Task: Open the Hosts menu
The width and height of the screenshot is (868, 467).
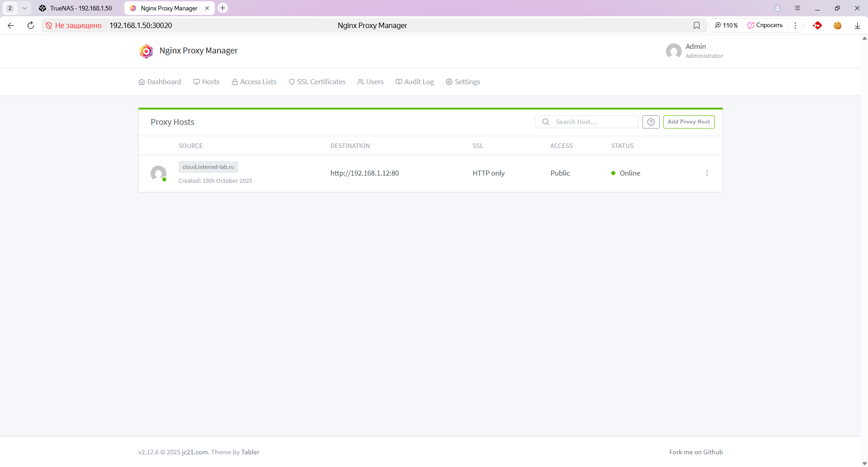Action: [206, 82]
